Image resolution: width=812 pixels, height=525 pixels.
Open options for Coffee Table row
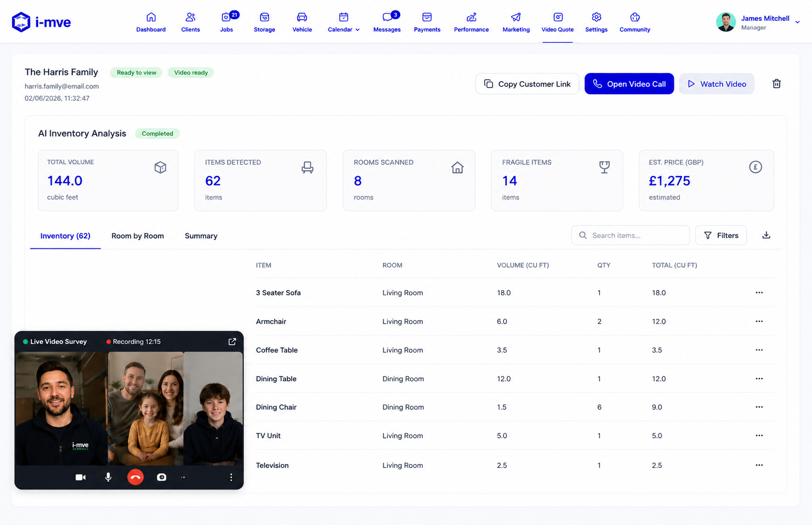[759, 350]
